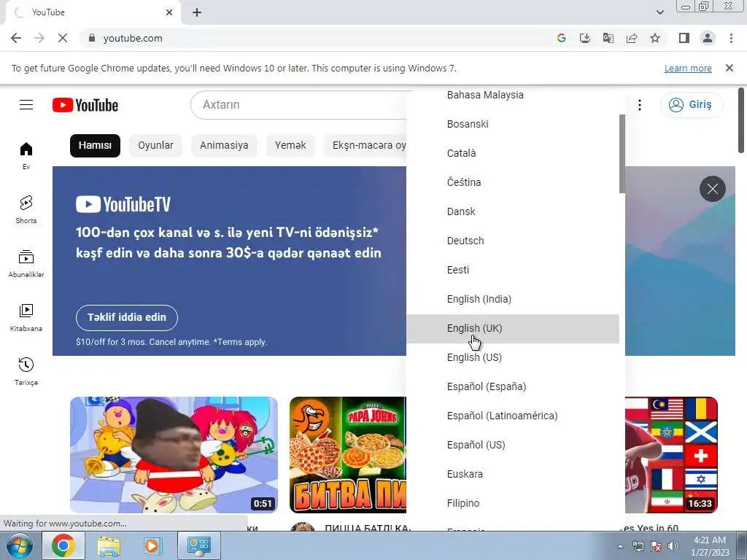Go back in Chrome
Image resolution: width=747 pixels, height=560 pixels.
point(16,38)
